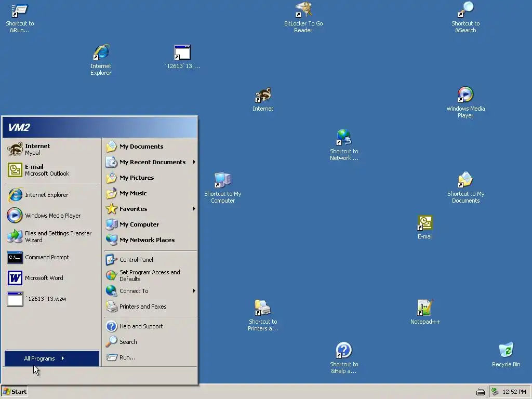The image size is (532, 399).
Task: Expand the My Recent Documents submenu
Action: click(151, 162)
